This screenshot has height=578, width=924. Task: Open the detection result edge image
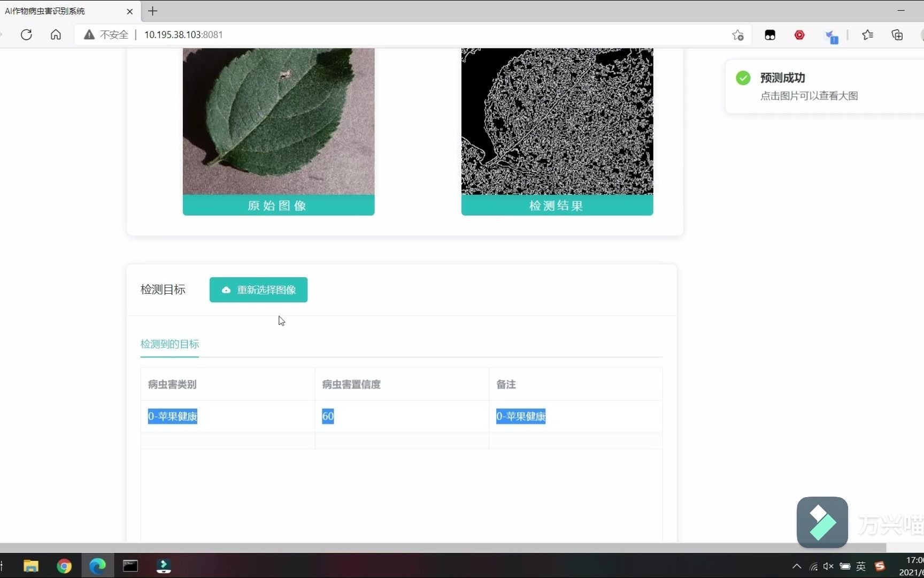pyautogui.click(x=557, y=121)
